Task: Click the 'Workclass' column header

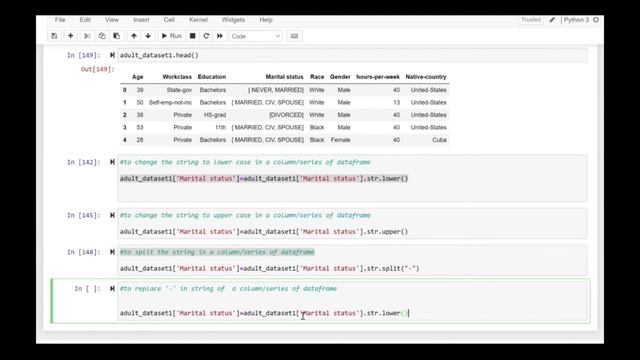Action: pos(177,77)
